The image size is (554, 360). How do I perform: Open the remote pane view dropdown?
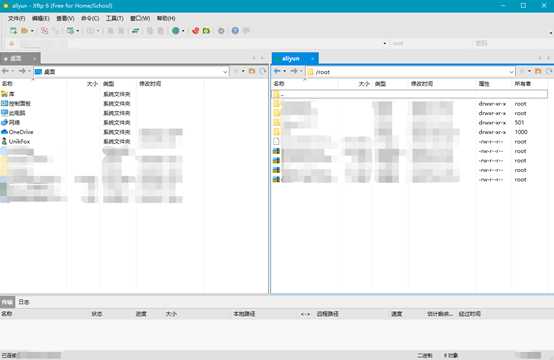tap(529, 71)
